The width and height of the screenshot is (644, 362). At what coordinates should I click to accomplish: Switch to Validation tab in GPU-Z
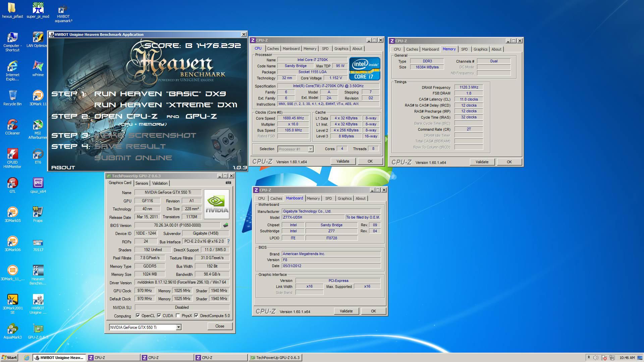160,183
